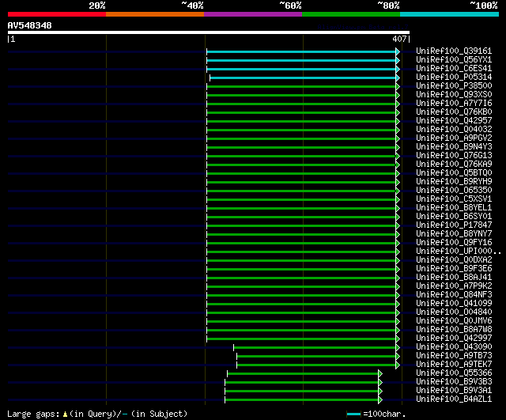Click the purple ~60% legend segment

pyautogui.click(x=253, y=14)
